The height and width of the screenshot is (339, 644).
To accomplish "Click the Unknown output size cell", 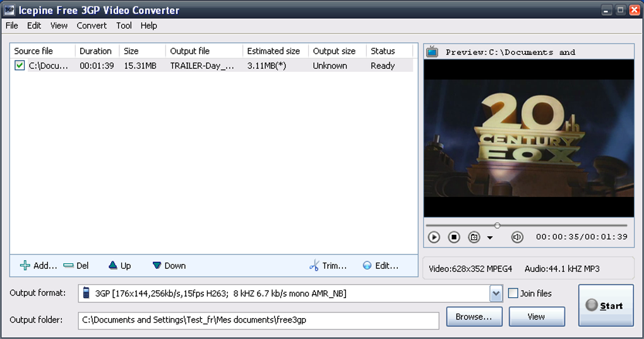I will point(330,66).
